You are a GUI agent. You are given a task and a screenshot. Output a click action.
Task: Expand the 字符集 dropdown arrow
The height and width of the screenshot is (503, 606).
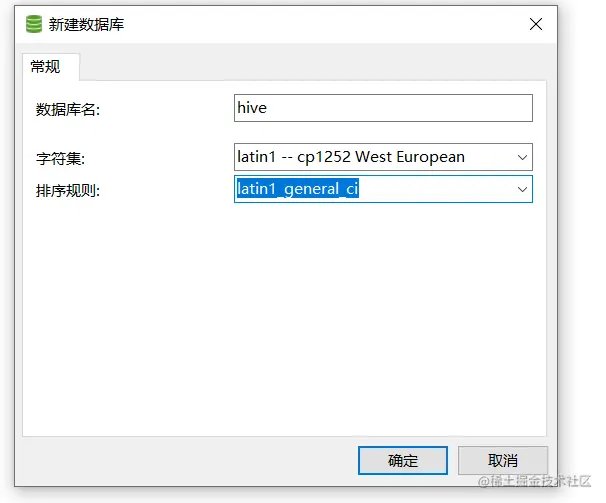point(522,157)
